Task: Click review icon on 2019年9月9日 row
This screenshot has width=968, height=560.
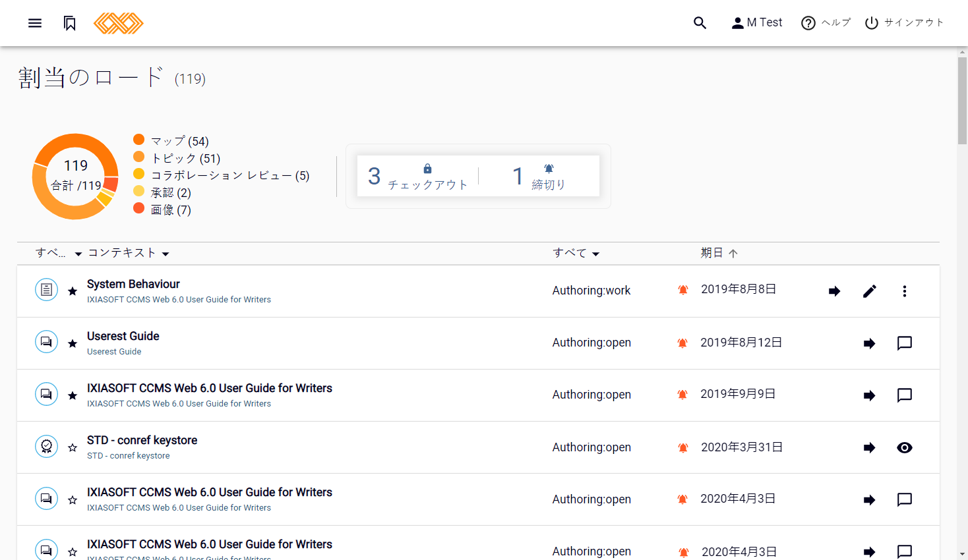Action: [x=46, y=393]
